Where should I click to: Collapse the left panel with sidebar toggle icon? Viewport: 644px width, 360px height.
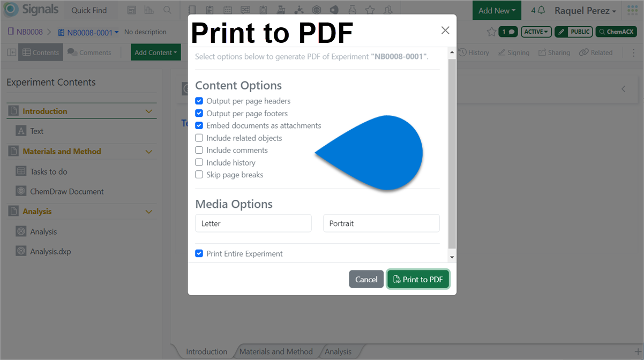click(11, 52)
